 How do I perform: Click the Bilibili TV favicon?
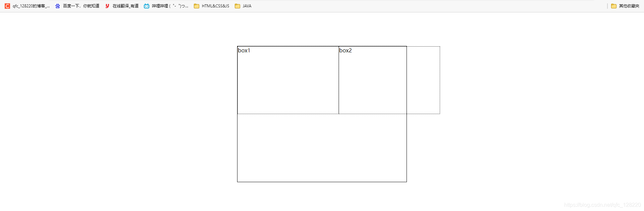tap(147, 6)
